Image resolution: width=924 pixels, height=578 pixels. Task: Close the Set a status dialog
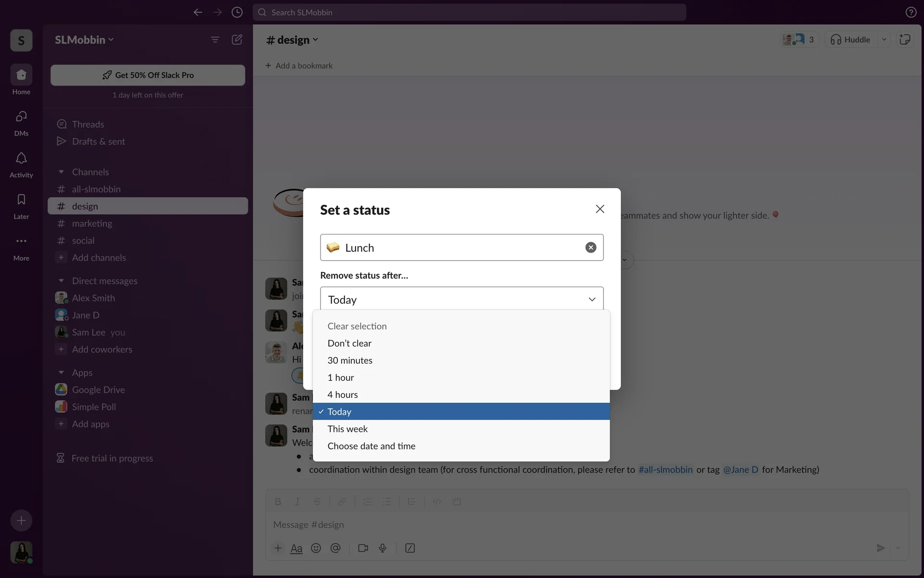(x=600, y=209)
